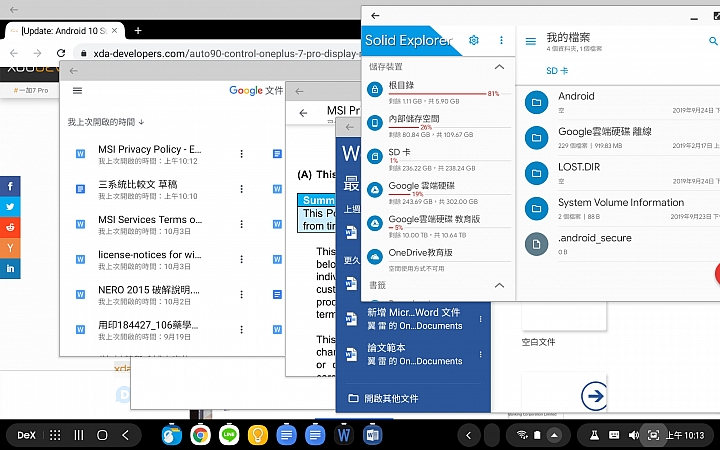Open 三系統比較文 草稿 document
Screen dimensions: 720x450
click(138, 189)
